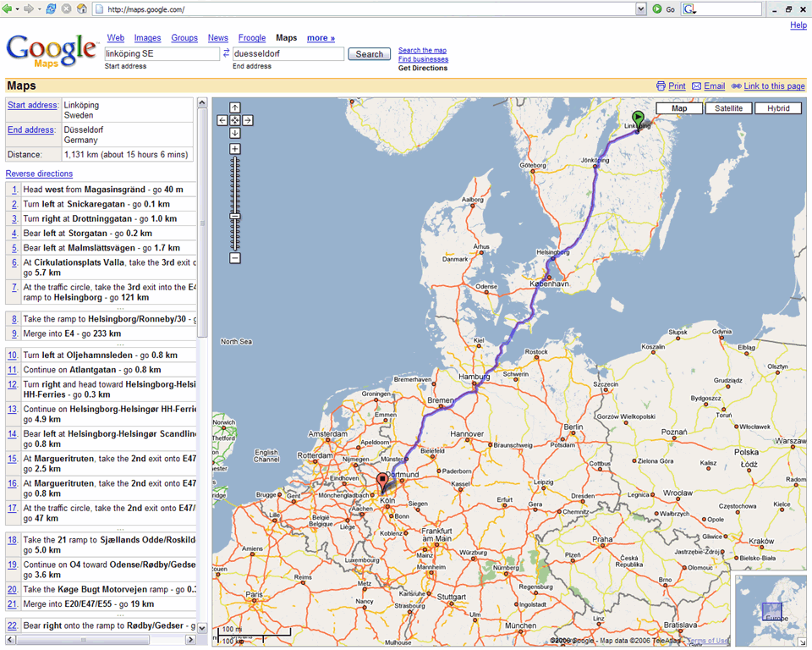This screenshot has height=650, width=812.
Task: Open the Help link
Action: (x=798, y=25)
